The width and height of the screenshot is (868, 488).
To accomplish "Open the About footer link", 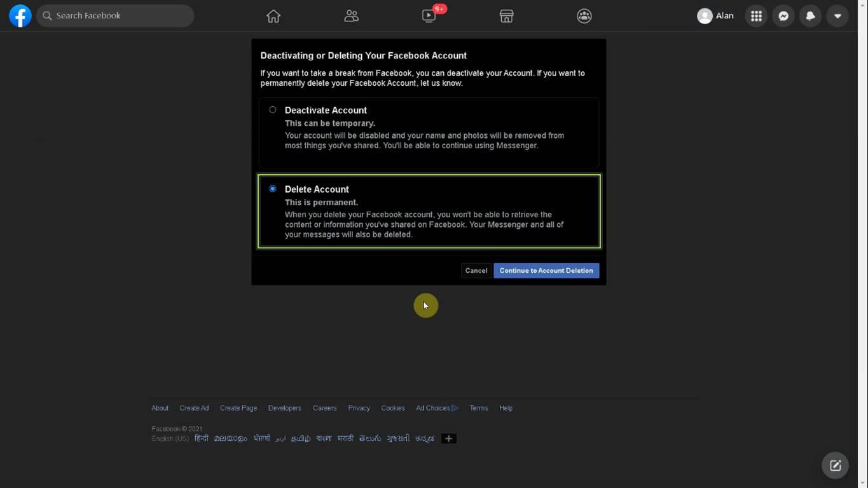I will tap(160, 408).
